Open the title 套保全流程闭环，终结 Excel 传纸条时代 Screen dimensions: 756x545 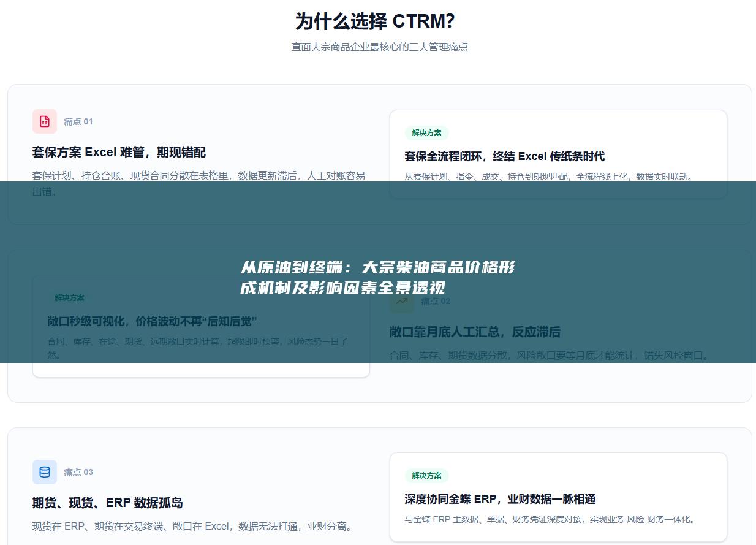tap(505, 156)
